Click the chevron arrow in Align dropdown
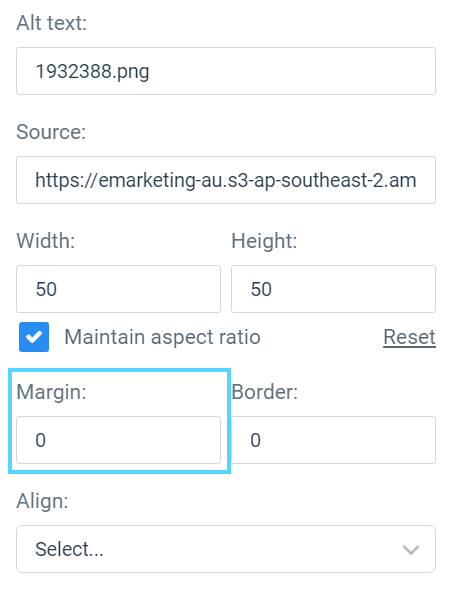The height and width of the screenshot is (590, 451). [x=410, y=550]
